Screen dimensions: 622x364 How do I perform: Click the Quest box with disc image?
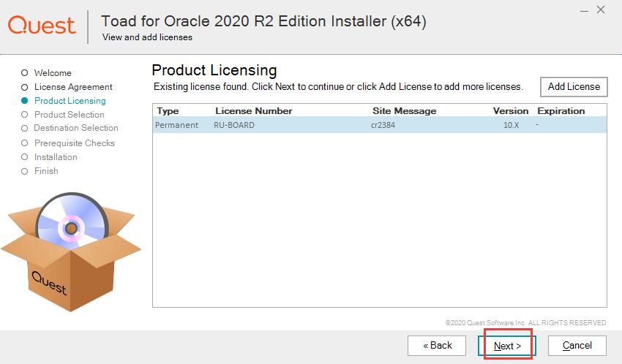pyautogui.click(x=70, y=250)
